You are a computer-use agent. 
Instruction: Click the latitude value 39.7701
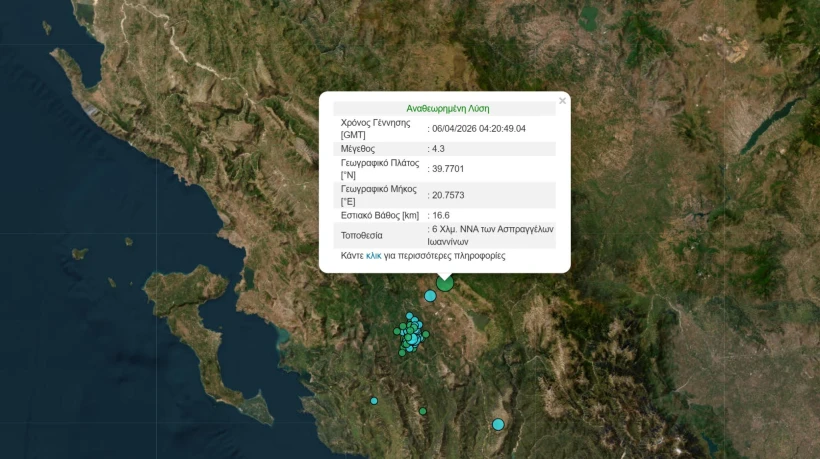(x=448, y=169)
